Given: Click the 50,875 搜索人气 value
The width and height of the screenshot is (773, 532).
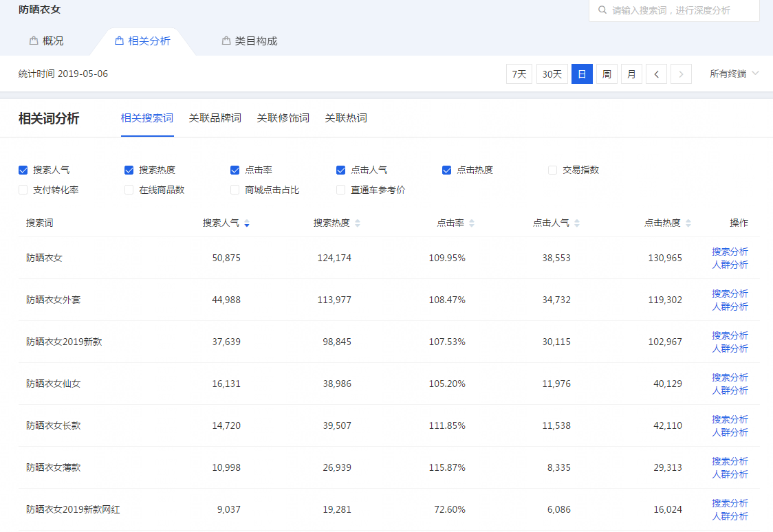Looking at the screenshot, I should 226,258.
